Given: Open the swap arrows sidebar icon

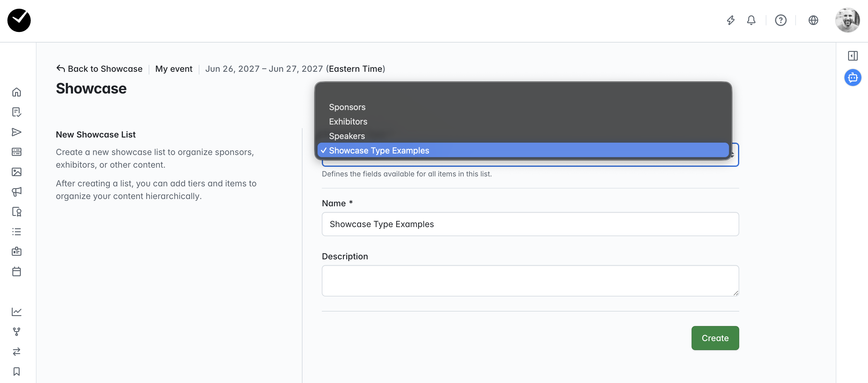Looking at the screenshot, I should click(x=17, y=352).
